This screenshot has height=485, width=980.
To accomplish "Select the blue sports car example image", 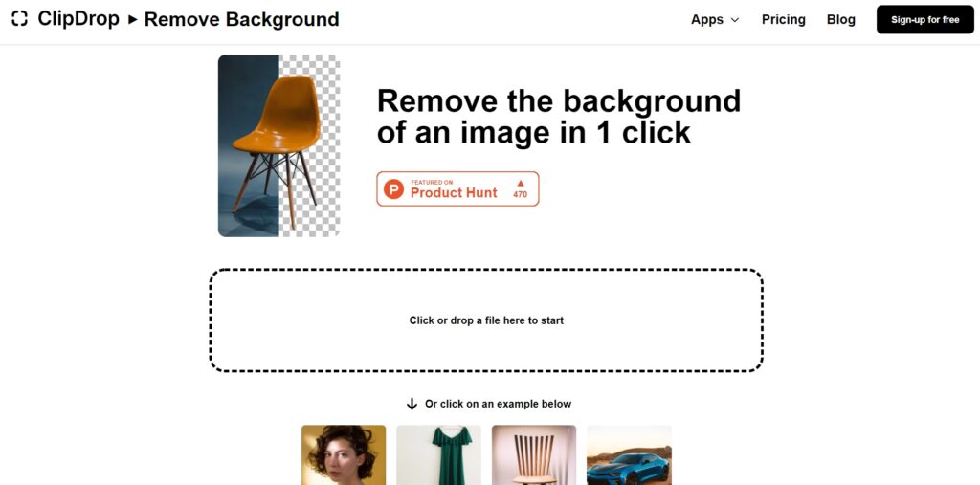I will (629, 455).
